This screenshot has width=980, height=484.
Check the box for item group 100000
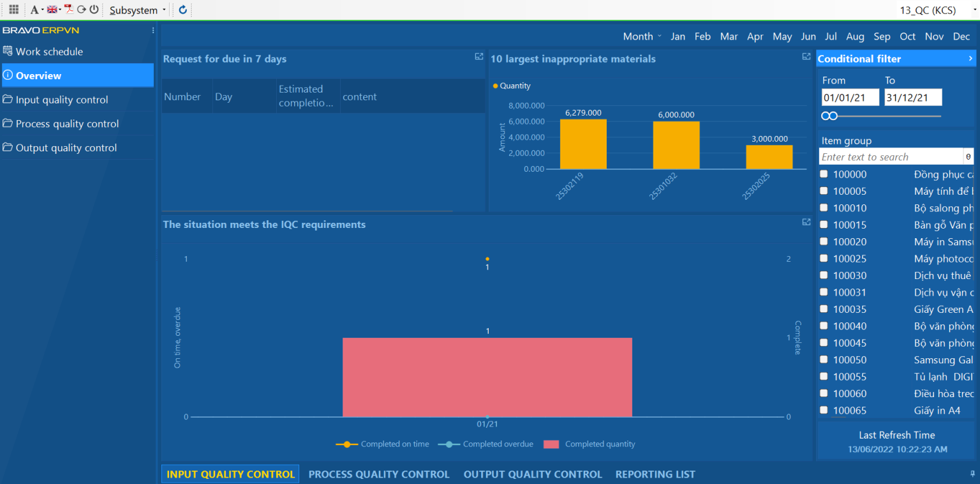(824, 174)
